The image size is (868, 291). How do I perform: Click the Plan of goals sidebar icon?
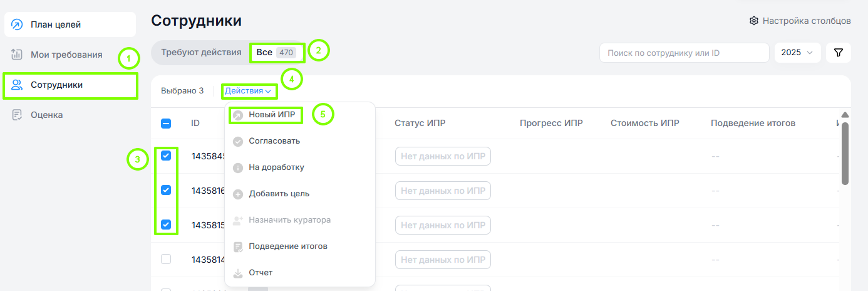(x=18, y=24)
